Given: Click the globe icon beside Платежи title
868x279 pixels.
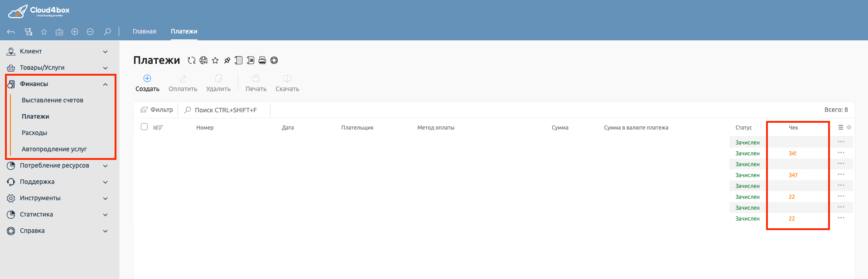Looking at the screenshot, I should point(203,60).
